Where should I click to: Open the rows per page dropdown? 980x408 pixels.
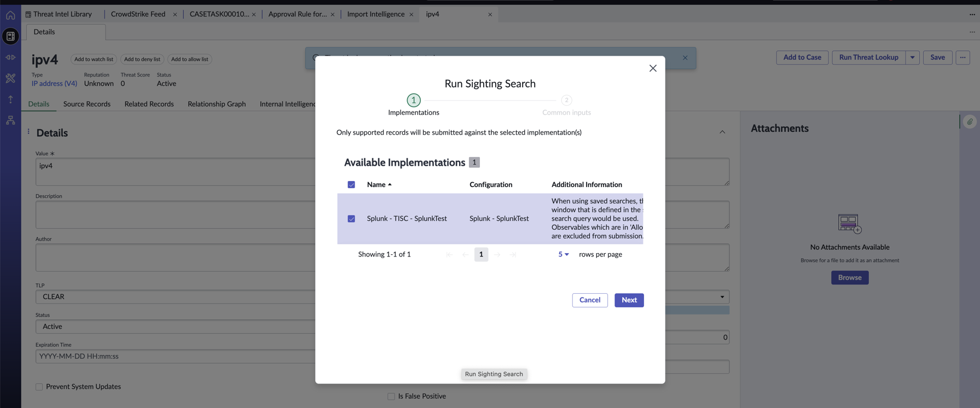[x=563, y=254]
